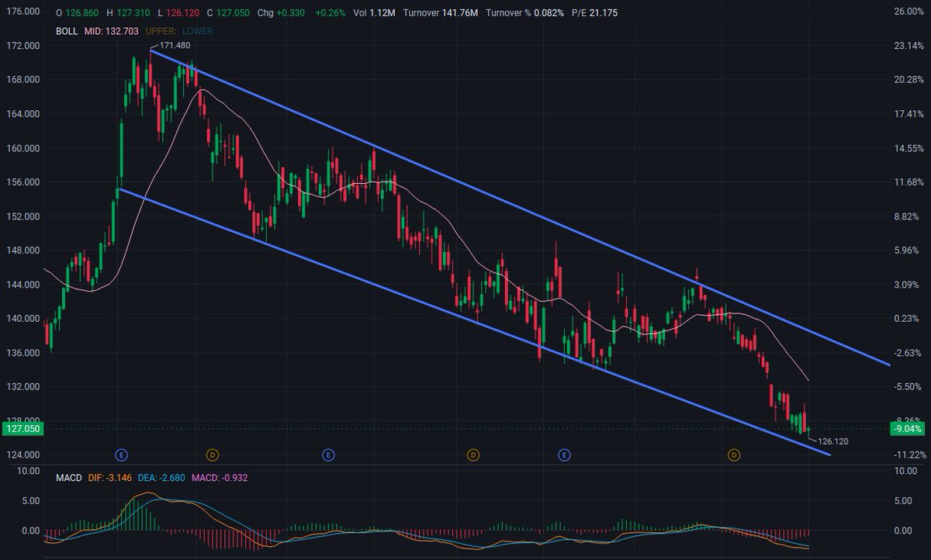931x560 pixels.
Task: Click the DEA: -2.680 reading
Action: pos(162,479)
